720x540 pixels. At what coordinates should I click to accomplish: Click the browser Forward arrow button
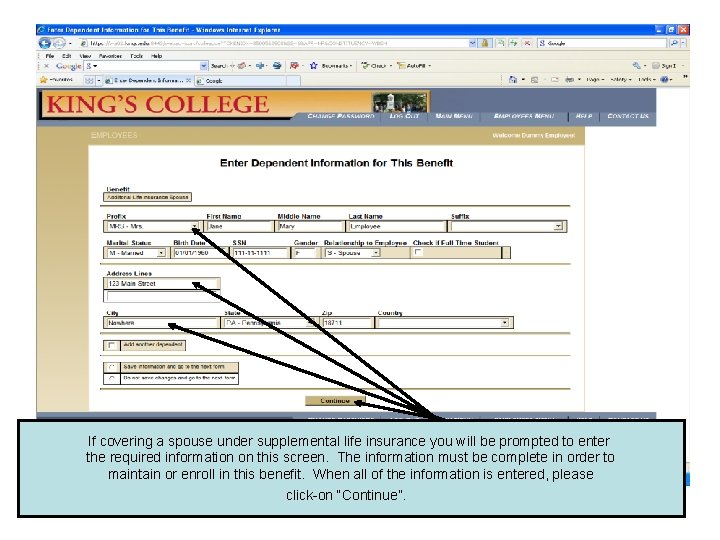point(59,43)
